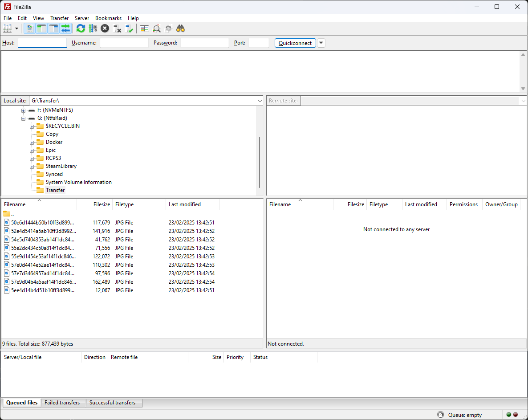Toggle the message log display
Image resolution: width=528 pixels, height=420 pixels.
[29, 28]
